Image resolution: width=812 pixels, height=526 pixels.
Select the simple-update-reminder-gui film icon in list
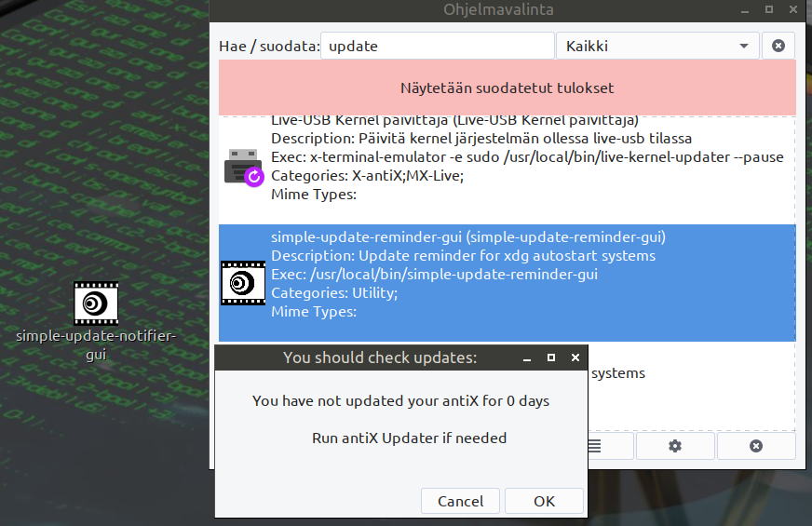[x=243, y=283]
